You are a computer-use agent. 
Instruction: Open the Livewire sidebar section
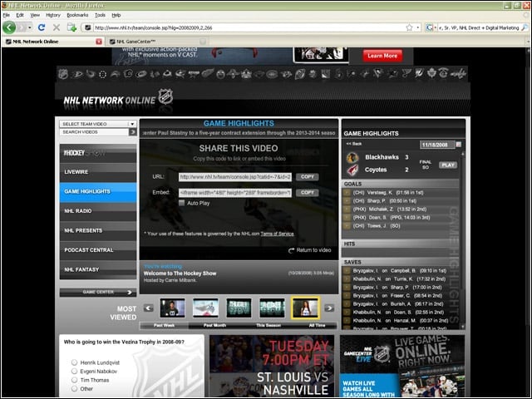pos(98,172)
